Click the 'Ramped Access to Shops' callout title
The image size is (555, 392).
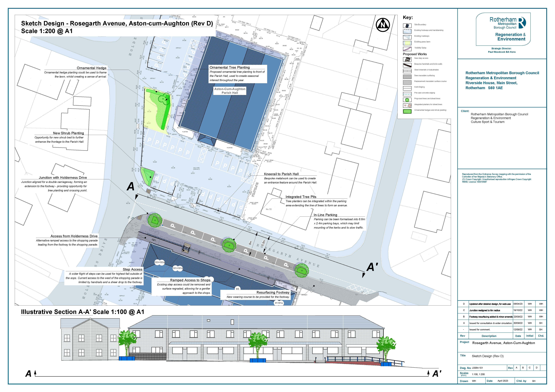pyautogui.click(x=190, y=280)
